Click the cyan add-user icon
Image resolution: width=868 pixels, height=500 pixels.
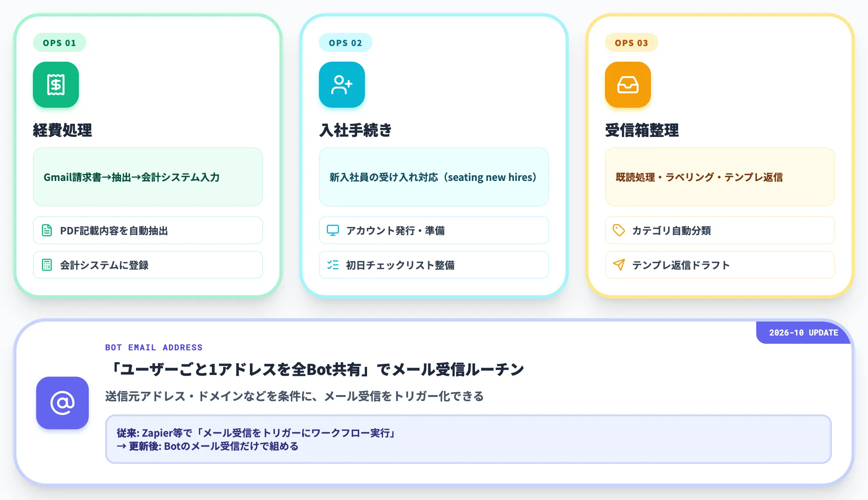coord(342,85)
